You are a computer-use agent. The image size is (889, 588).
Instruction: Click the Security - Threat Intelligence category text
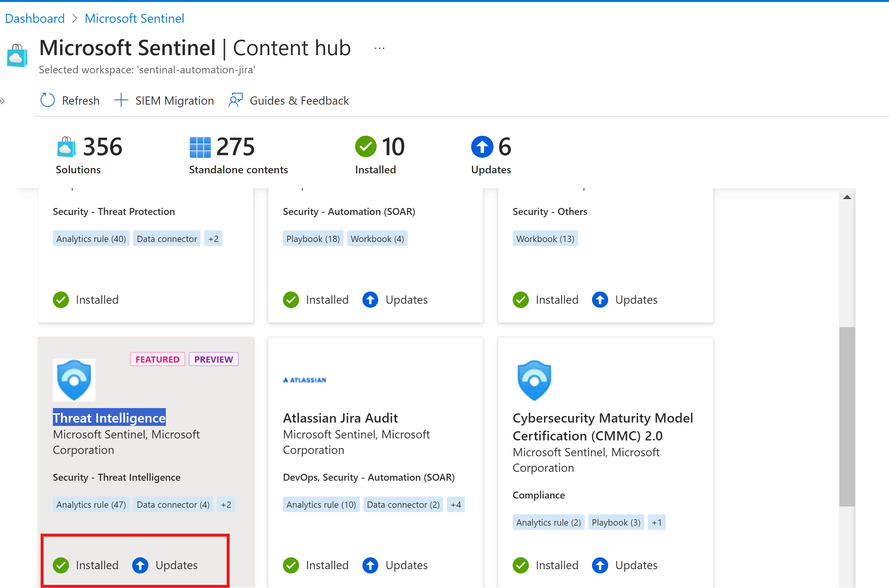pos(116,477)
